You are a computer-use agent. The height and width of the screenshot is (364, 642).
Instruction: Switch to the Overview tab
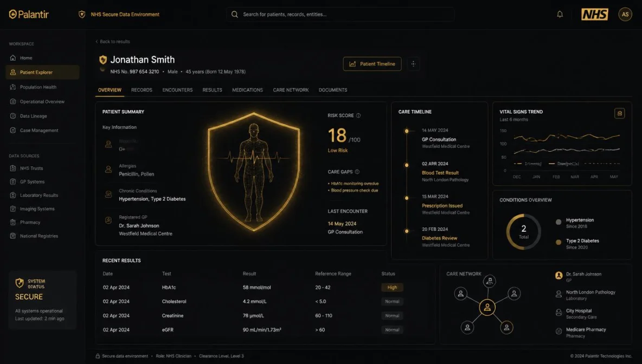point(110,90)
